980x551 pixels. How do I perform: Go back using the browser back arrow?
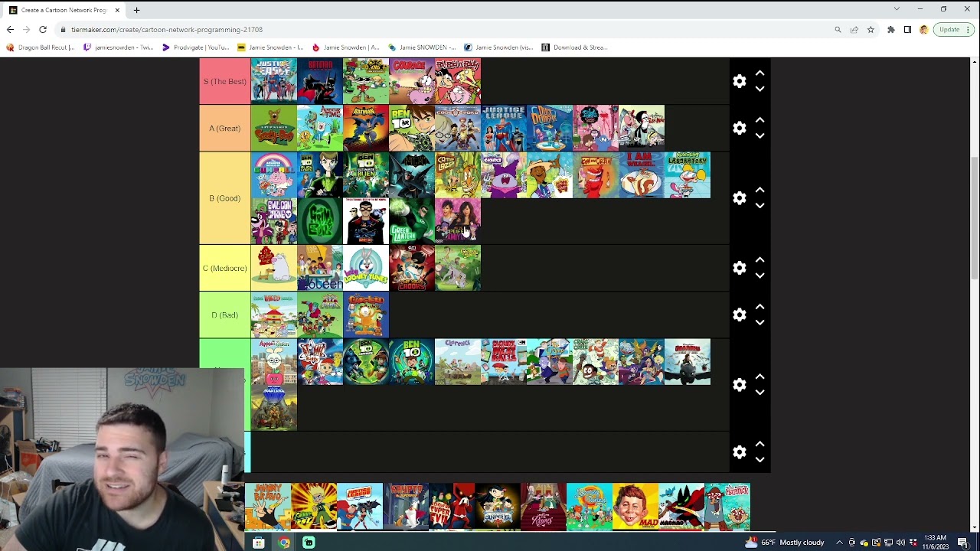(10, 30)
